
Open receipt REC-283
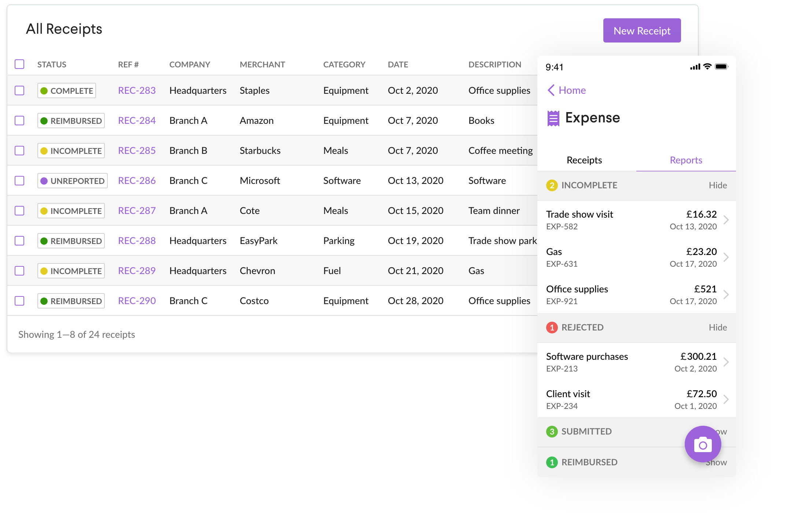pos(136,90)
